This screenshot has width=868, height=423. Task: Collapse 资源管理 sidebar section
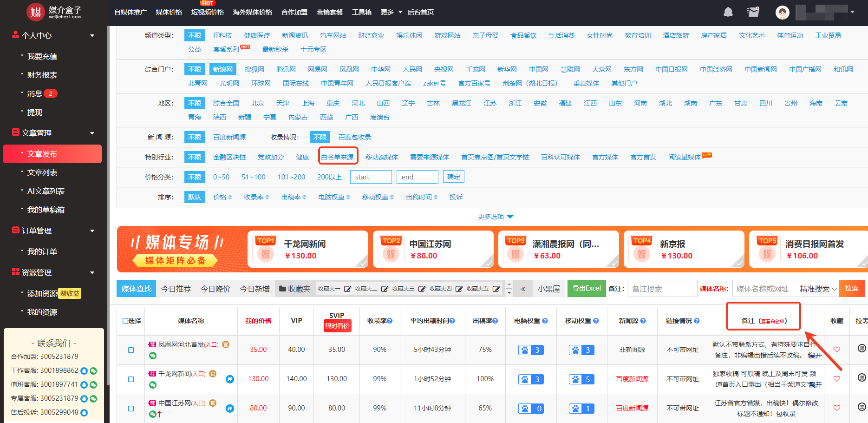click(92, 273)
